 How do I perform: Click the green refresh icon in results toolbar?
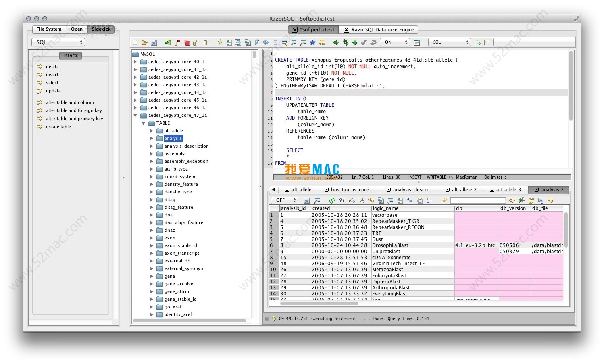pyautogui.click(x=332, y=200)
